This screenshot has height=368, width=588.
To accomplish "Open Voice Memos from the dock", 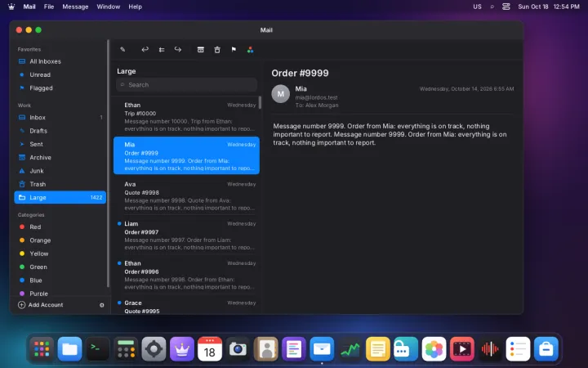I will click(490, 349).
